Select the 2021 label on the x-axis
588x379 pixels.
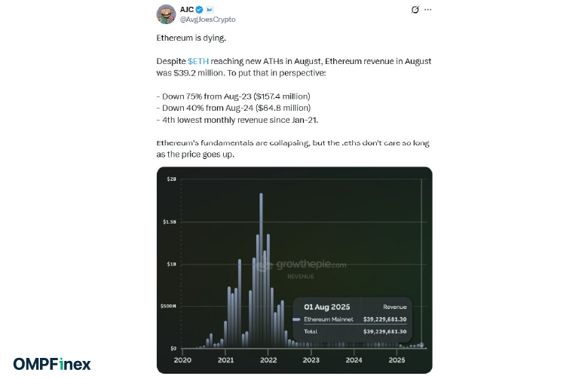tap(225, 360)
